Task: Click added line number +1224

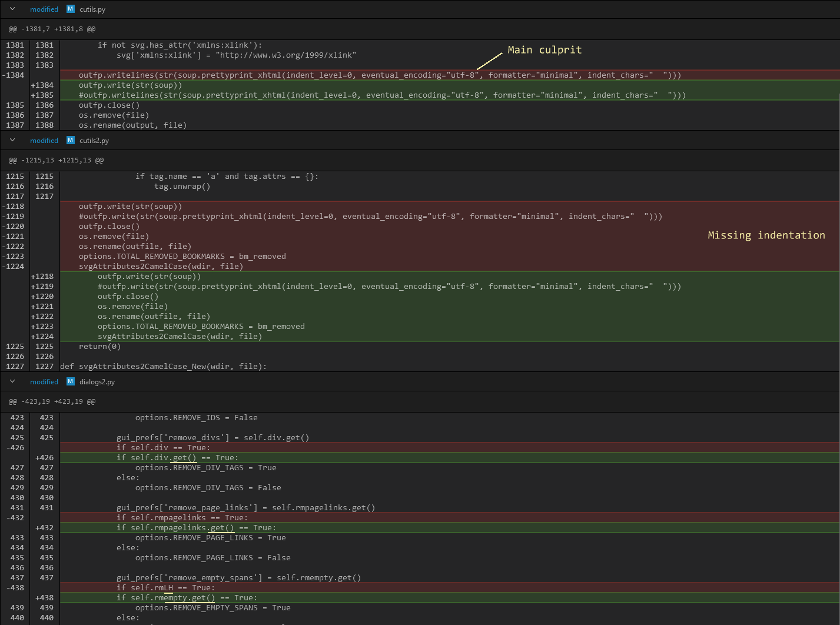Action: (x=42, y=337)
